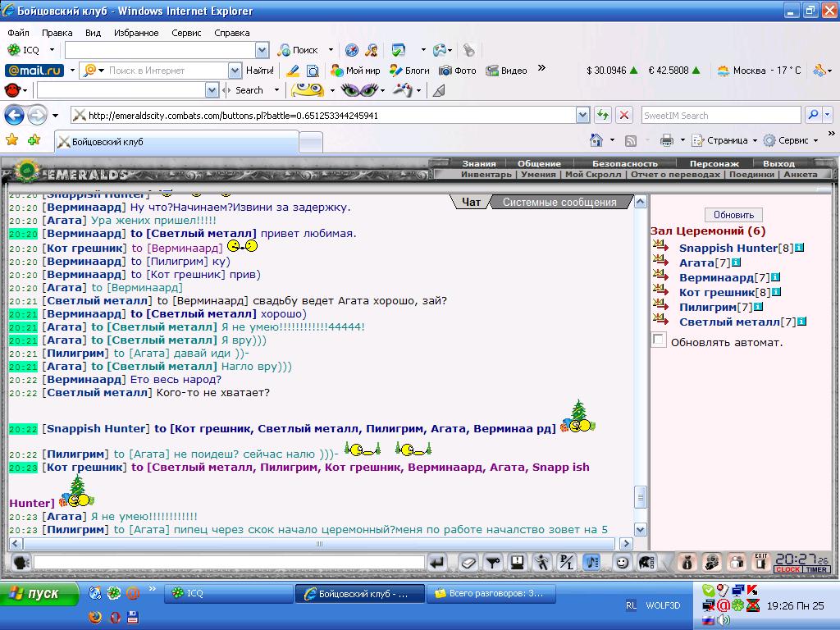Click the stop loading red X icon
Viewport: 840px width, 630px height.
(x=623, y=115)
